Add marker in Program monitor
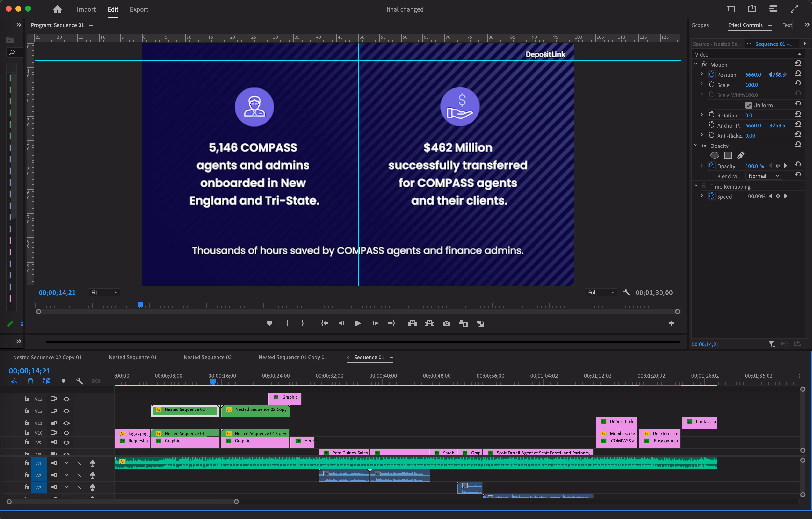 (x=269, y=323)
